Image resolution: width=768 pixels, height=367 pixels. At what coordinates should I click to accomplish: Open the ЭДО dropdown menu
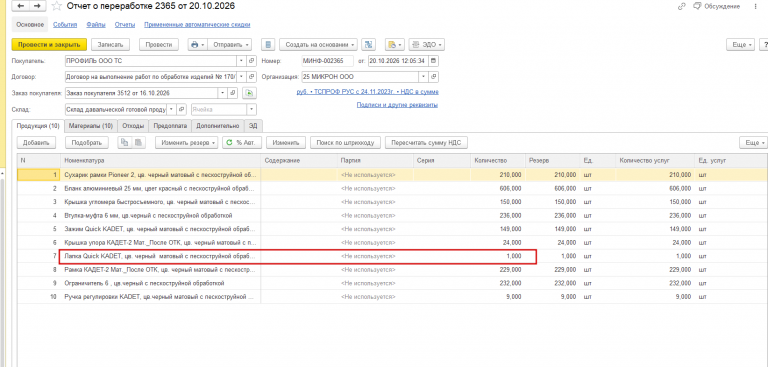426,45
